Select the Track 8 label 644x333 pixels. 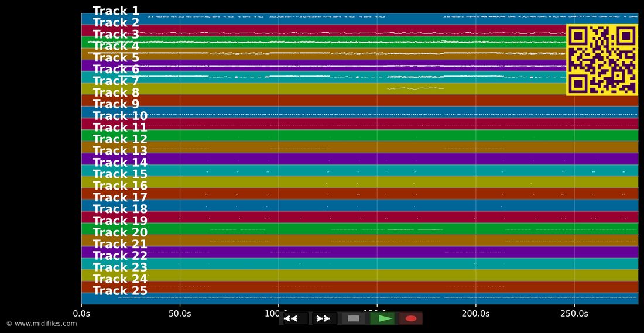pos(116,93)
